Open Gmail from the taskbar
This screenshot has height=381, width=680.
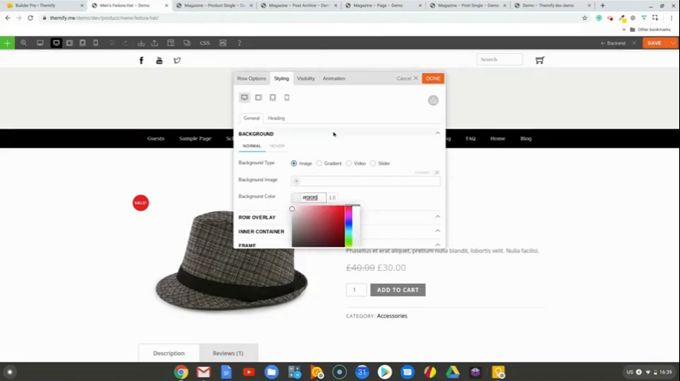click(x=203, y=372)
